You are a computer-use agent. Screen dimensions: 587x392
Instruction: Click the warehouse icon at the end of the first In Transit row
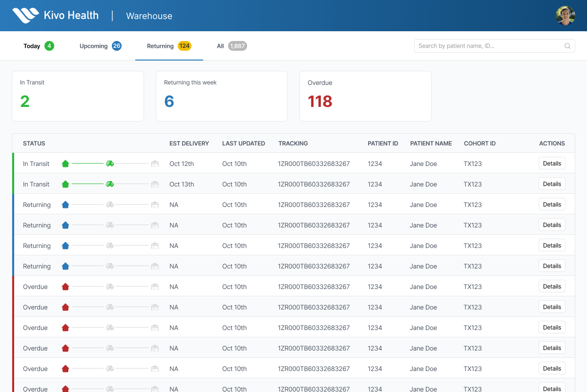tap(155, 164)
